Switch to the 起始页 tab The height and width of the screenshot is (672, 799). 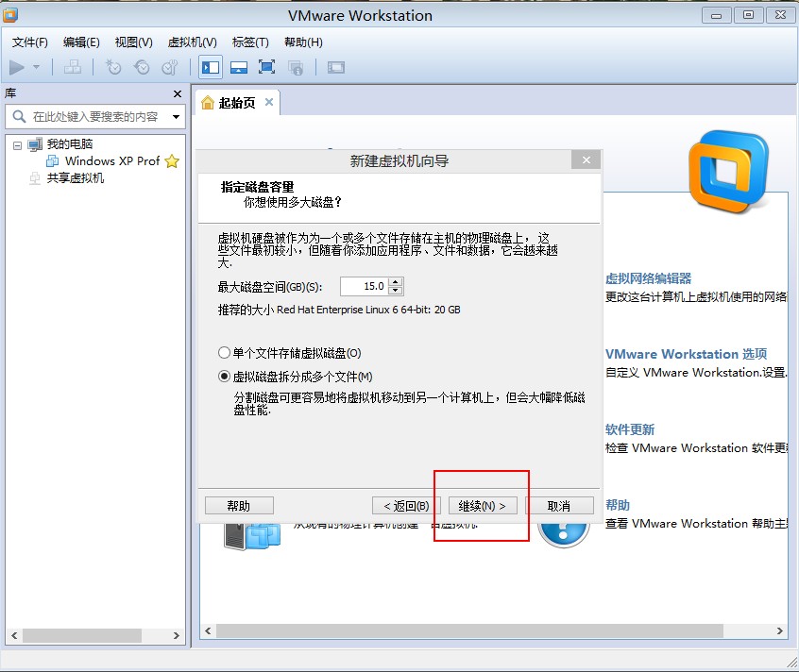tap(237, 103)
